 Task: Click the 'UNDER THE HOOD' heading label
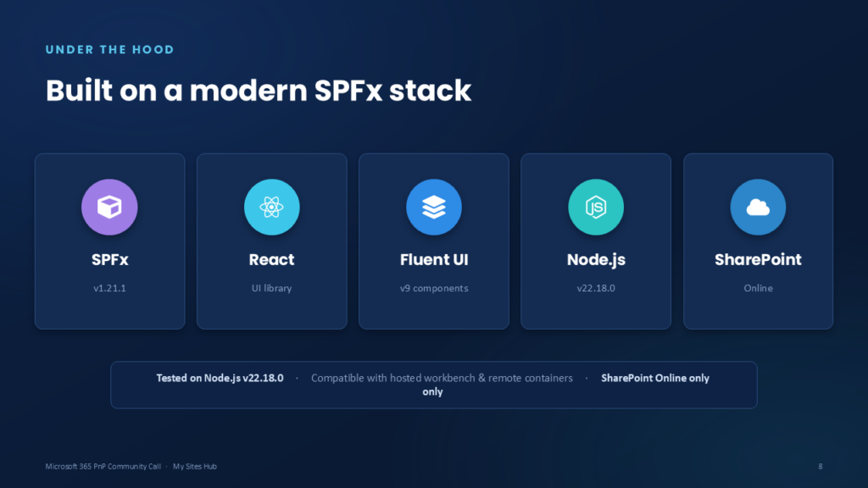[109, 50]
